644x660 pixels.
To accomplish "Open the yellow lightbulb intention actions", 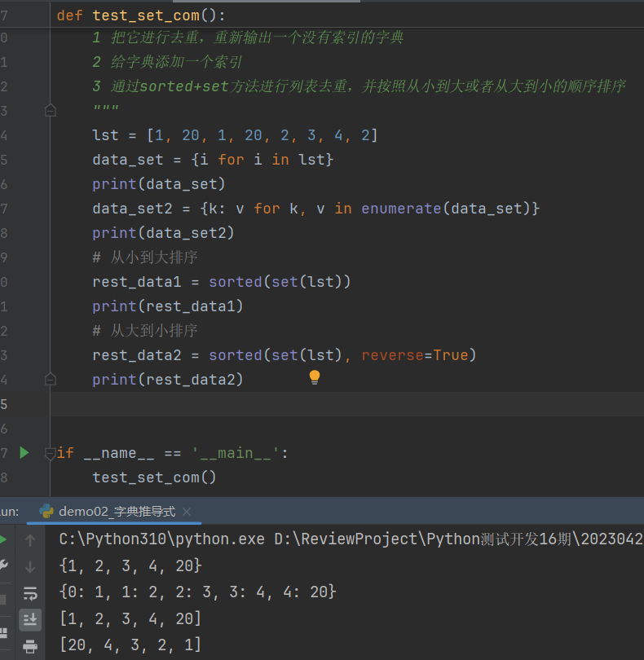I will tap(315, 377).
